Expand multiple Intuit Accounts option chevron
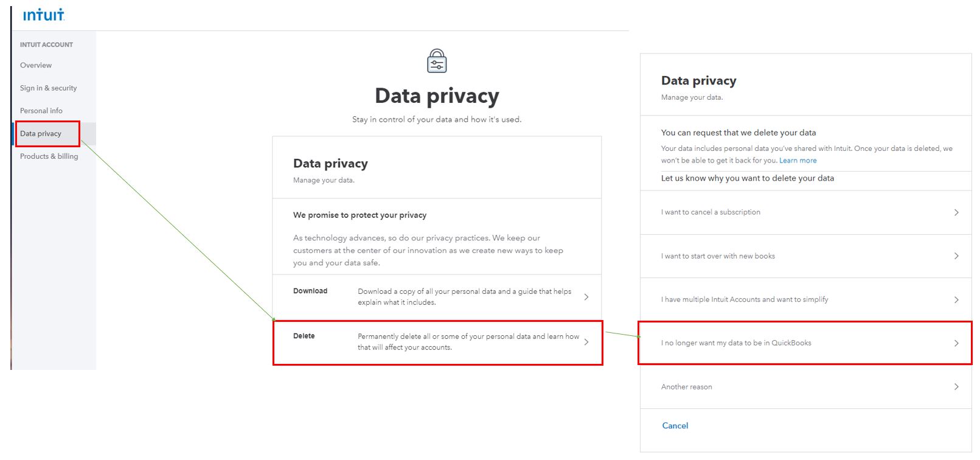980x460 pixels. pos(956,300)
